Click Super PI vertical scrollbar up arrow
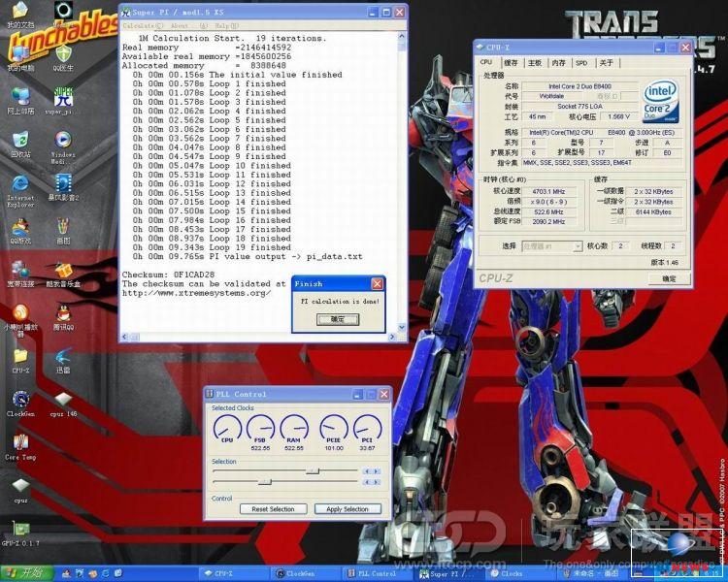 (x=402, y=36)
